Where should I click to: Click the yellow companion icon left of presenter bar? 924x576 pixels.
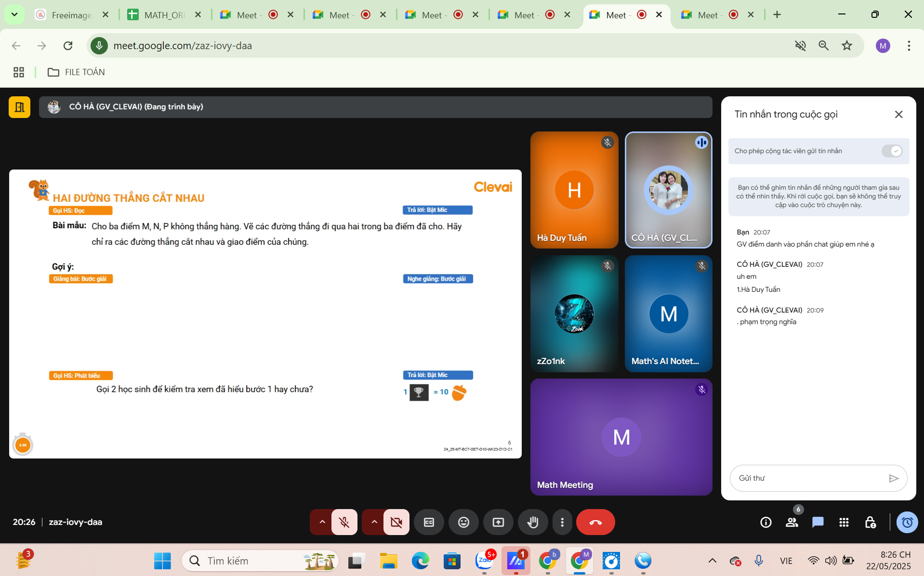[19, 107]
